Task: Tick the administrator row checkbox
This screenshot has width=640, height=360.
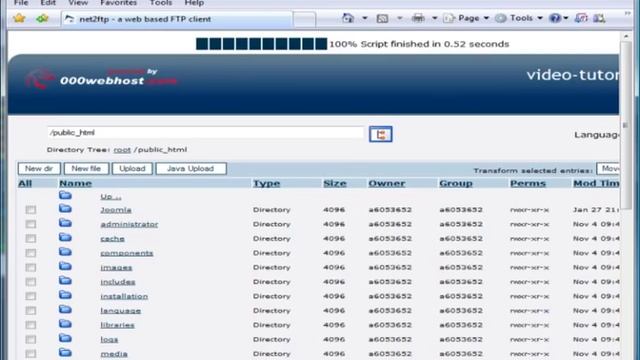Action: point(31,224)
